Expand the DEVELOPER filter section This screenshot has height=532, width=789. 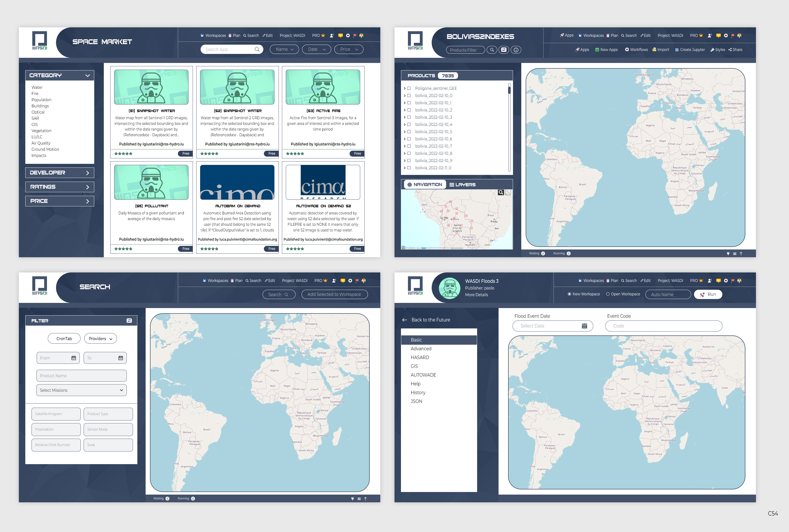tap(59, 173)
